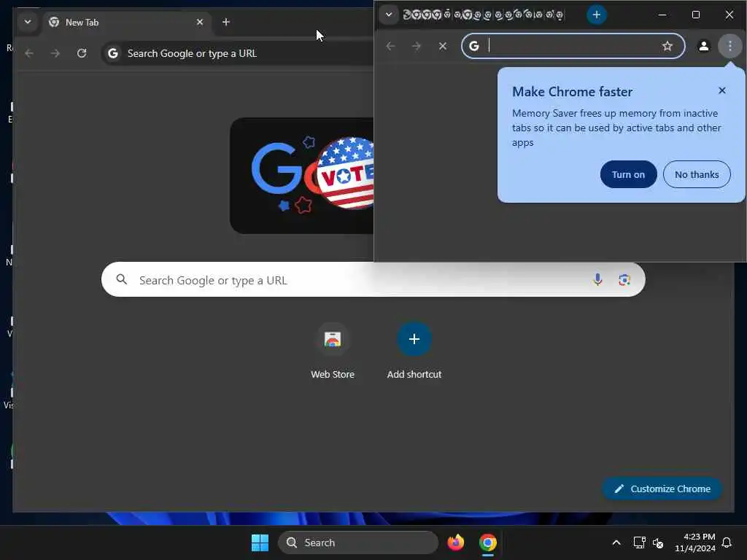Viewport: 747px width, 560px height.
Task: Click new tab plus button in front window
Action: [x=596, y=15]
